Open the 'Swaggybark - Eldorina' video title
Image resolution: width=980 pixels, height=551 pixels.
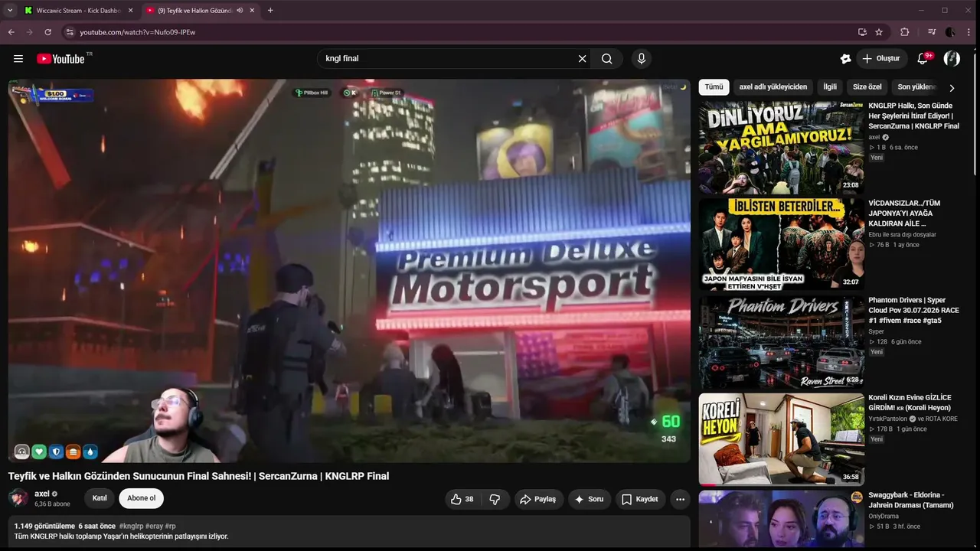tap(911, 500)
